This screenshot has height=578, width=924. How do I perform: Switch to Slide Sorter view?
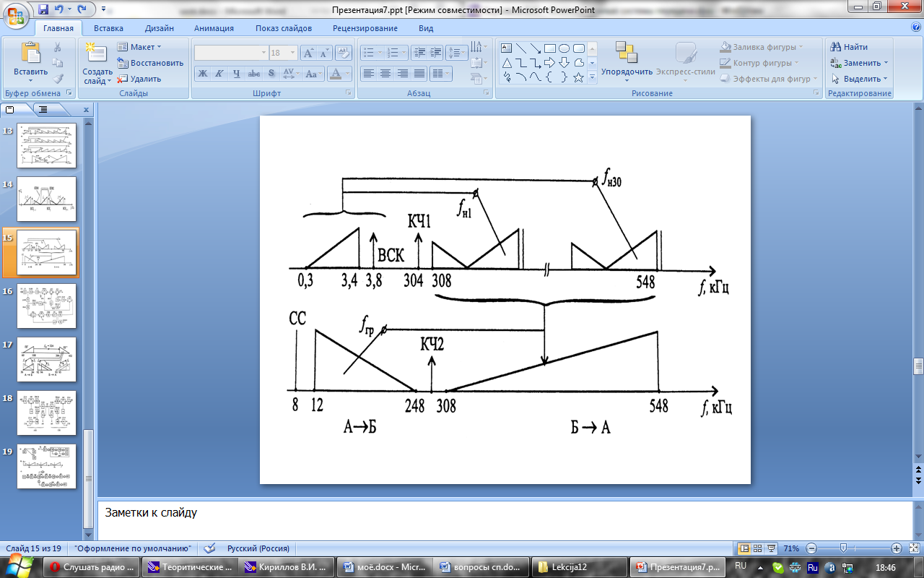[758, 548]
